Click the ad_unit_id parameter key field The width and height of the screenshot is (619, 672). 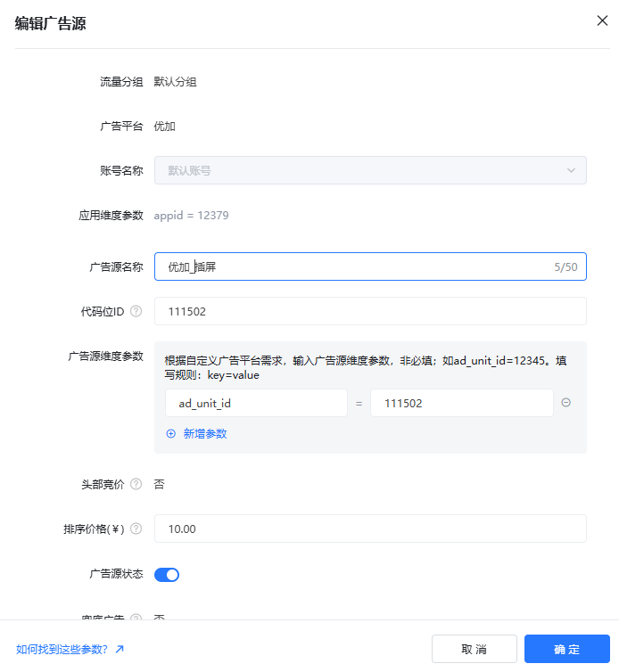(256, 403)
